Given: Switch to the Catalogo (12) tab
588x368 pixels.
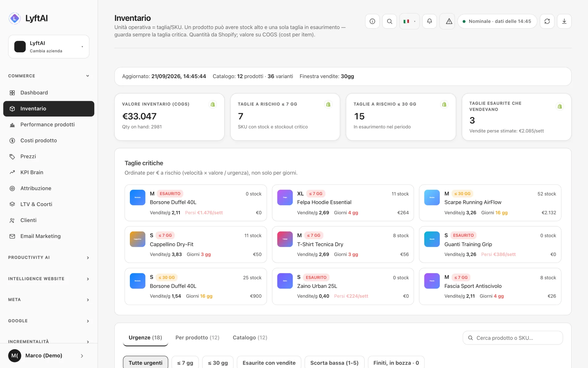Looking at the screenshot, I should (250, 338).
